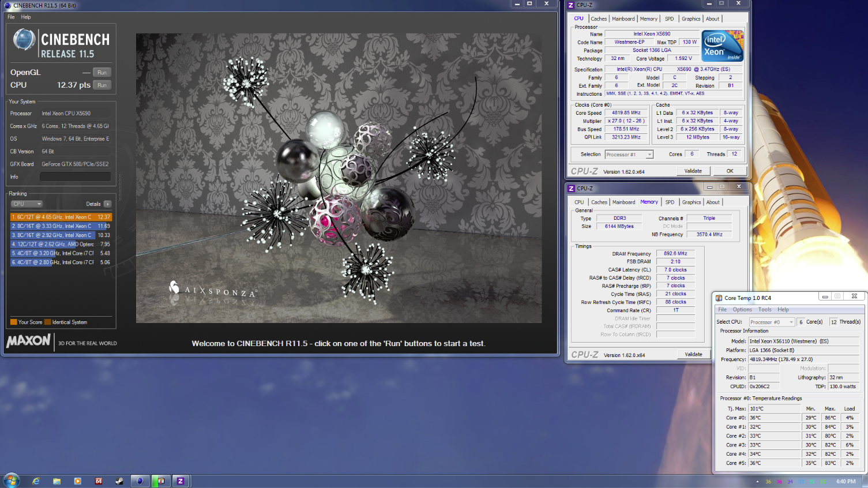Click the purple 34 temperature tray icon

click(790, 481)
